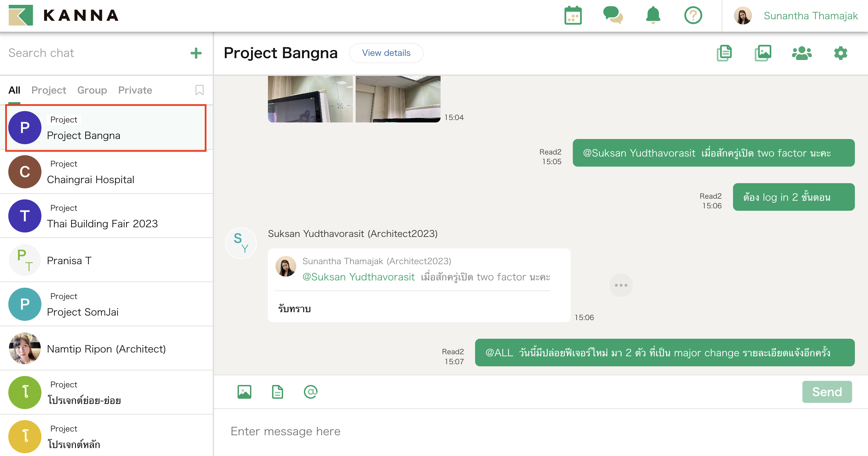The image size is (868, 456).
Task: Insert mention with @ icon
Action: pyautogui.click(x=310, y=392)
